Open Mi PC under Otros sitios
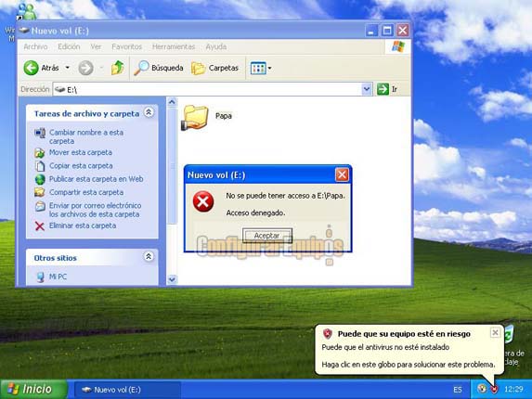The image size is (532, 399). [x=58, y=277]
